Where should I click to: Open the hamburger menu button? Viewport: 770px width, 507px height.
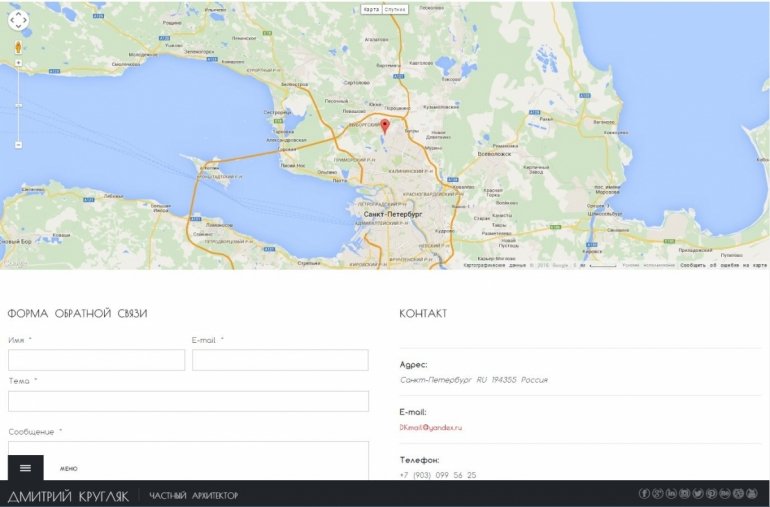click(x=25, y=468)
